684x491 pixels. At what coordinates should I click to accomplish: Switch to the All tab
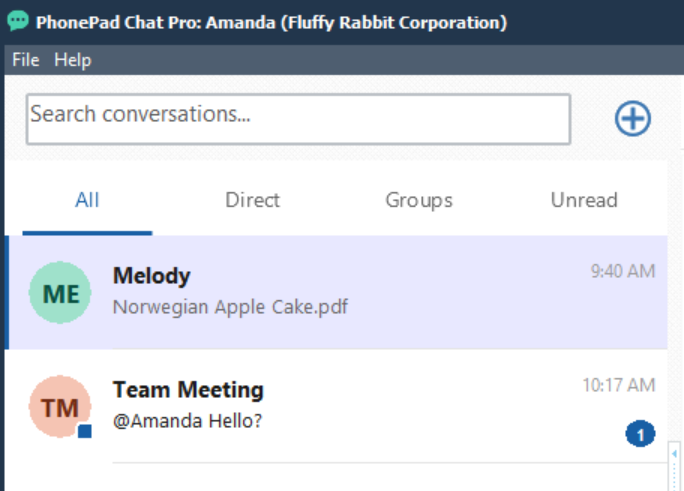[x=87, y=200]
